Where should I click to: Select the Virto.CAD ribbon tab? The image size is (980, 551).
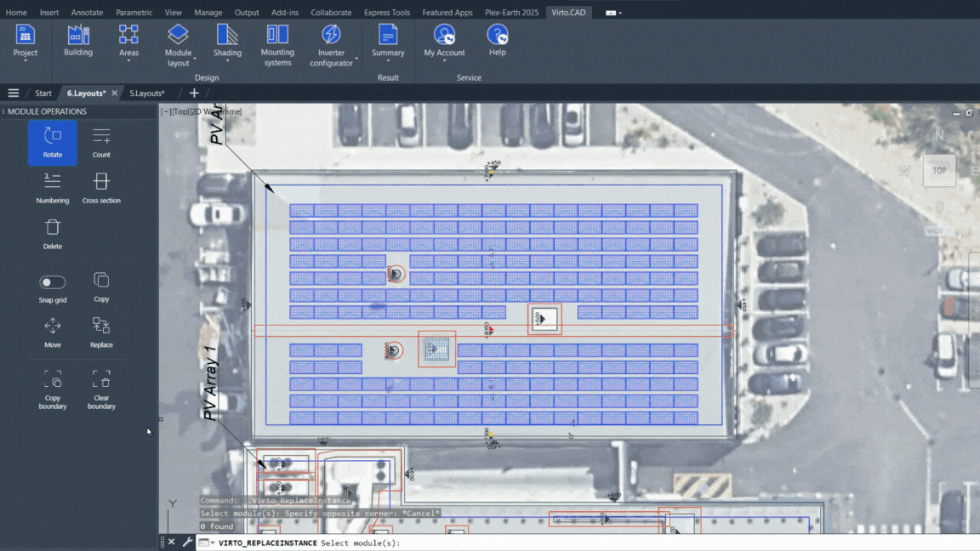[x=569, y=13]
